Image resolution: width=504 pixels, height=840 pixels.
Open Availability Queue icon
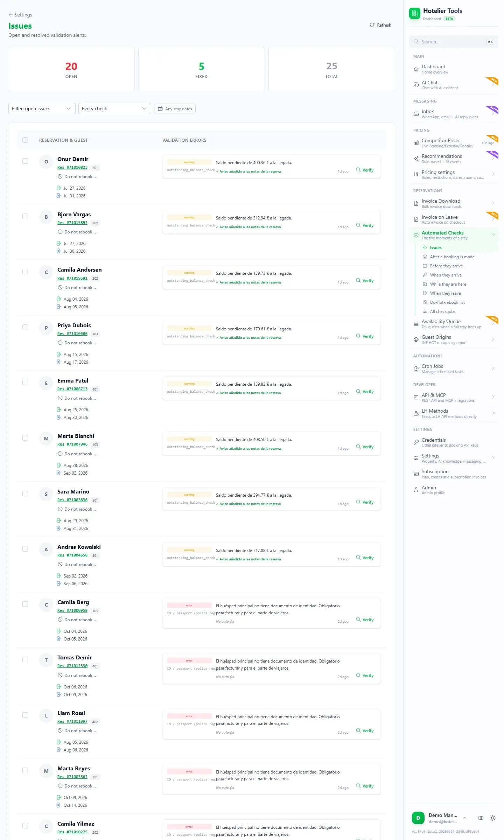[x=416, y=324]
